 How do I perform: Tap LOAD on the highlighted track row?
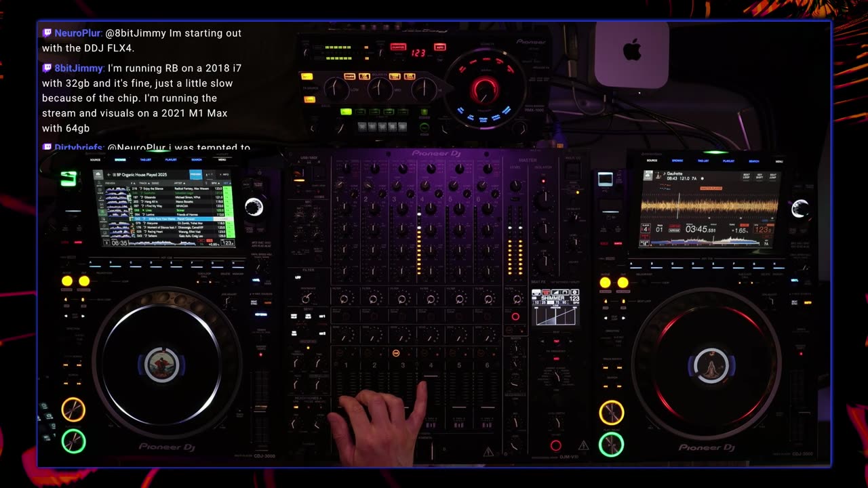(223, 219)
